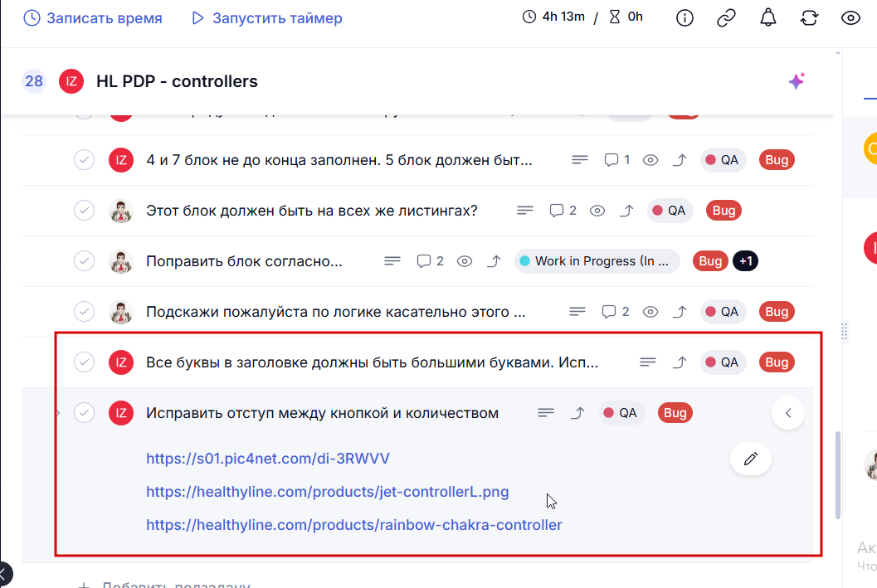This screenshot has height=588, width=877.
Task: Click Bug tag on 'Все буквы' row
Action: click(x=777, y=362)
